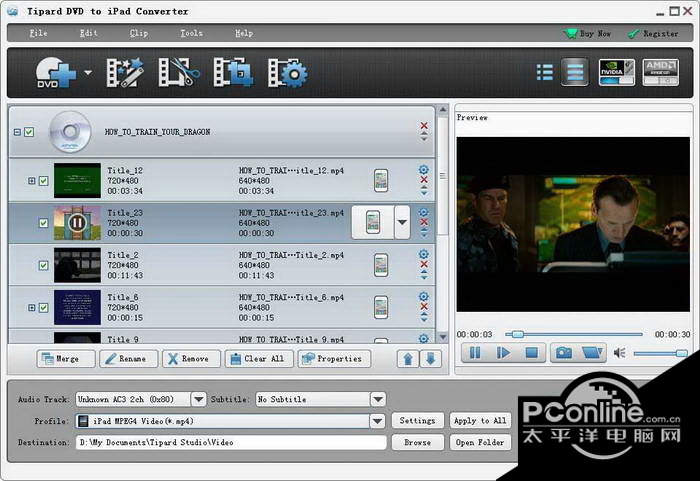
Task: Mute audio using the speaker icon
Action: 619,353
